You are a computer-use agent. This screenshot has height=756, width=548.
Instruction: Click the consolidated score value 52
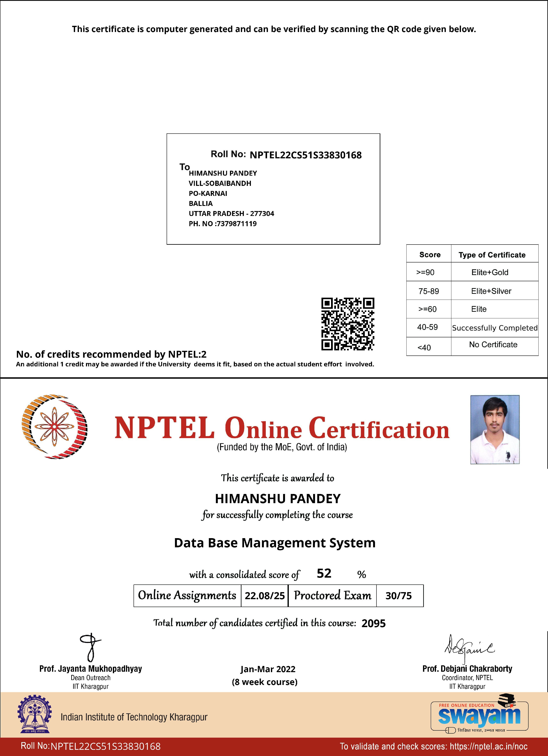click(x=324, y=573)
